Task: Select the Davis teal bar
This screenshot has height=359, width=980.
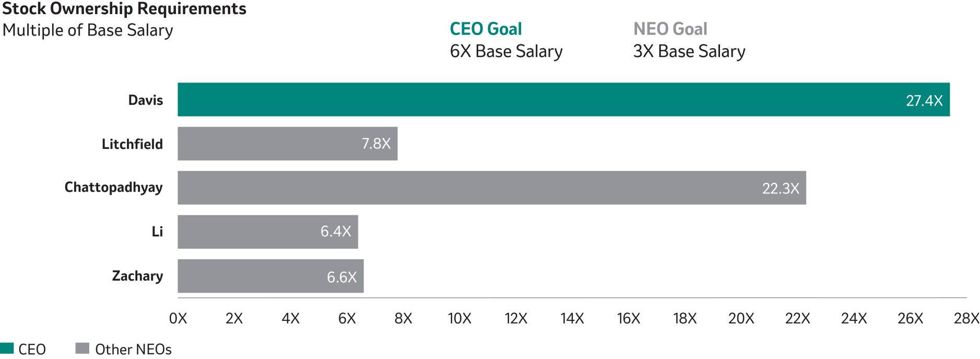Action: tap(564, 99)
